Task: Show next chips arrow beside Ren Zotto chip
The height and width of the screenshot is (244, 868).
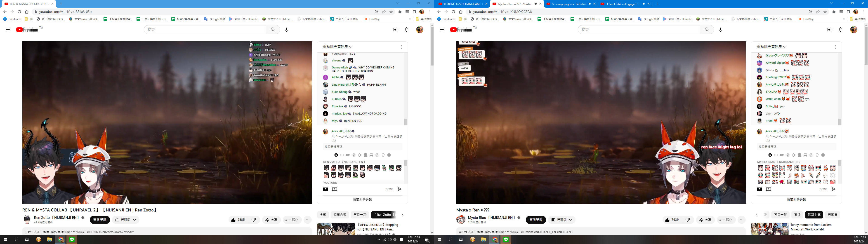Action: click(402, 215)
